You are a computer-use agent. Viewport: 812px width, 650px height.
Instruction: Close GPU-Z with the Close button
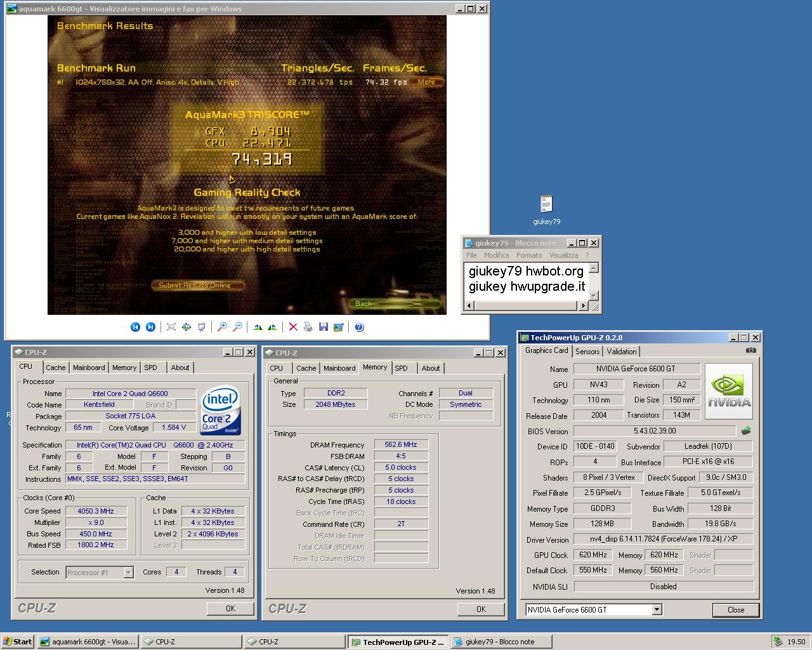[x=736, y=610]
